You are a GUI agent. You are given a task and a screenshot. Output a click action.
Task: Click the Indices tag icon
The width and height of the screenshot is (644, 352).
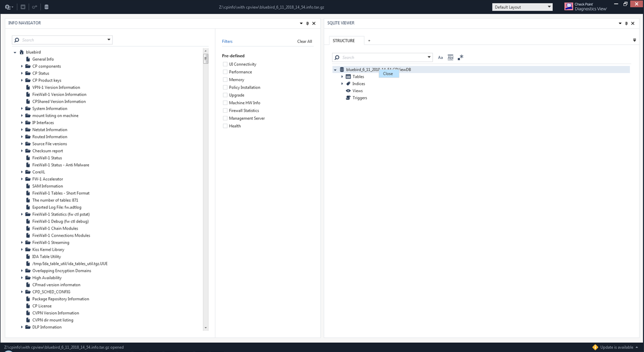pos(348,84)
